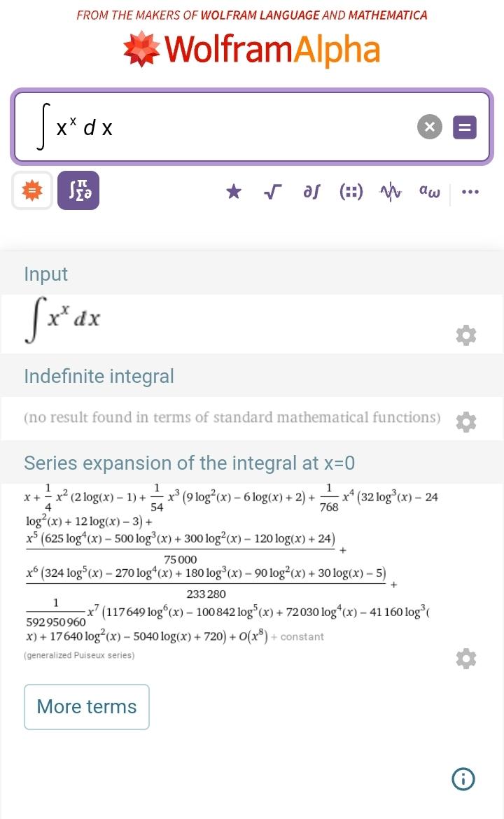Select the waveform symbols icon
The width and height of the screenshot is (504, 819).
coord(390,190)
